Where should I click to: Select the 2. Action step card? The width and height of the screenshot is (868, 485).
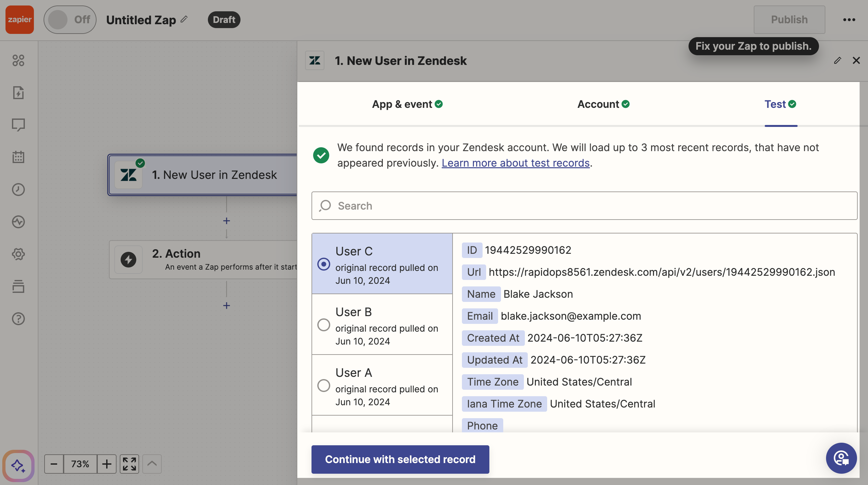203,260
